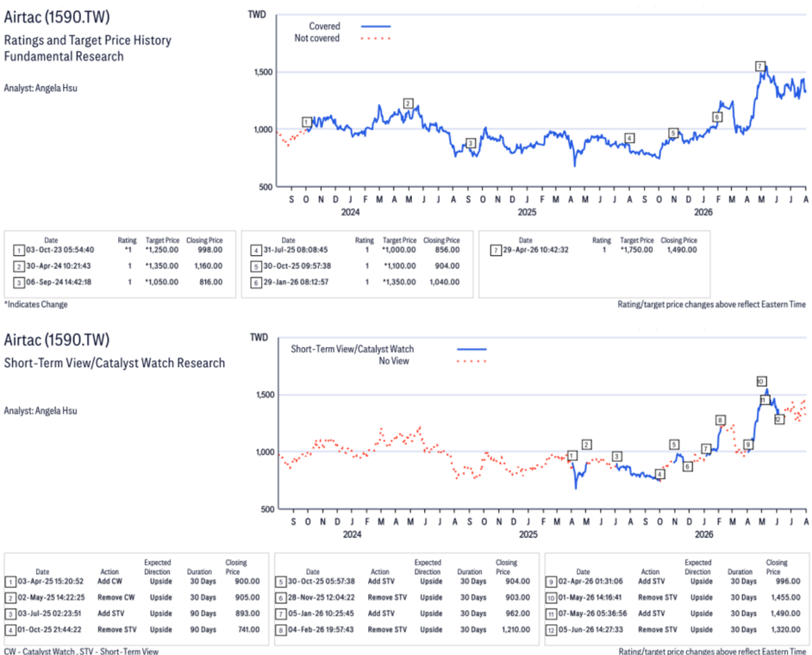
Task: Select the date "04-Feb-26 19:57:43"
Action: (321, 630)
